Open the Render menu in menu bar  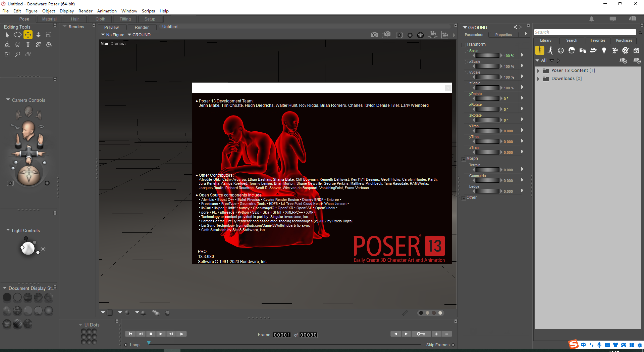coord(85,11)
